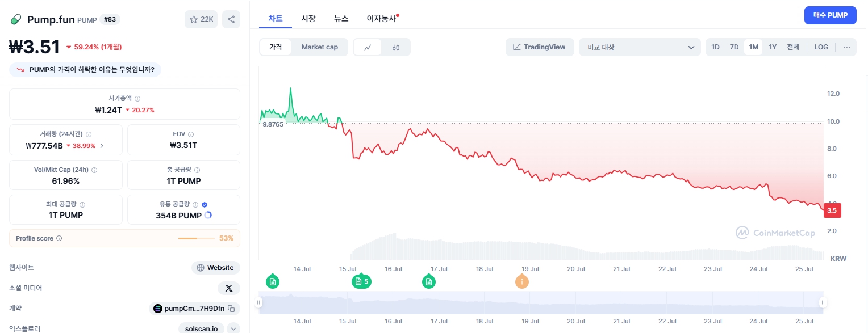Toggle LOG scale on the chart
The width and height of the screenshot is (868, 333).
tap(821, 47)
